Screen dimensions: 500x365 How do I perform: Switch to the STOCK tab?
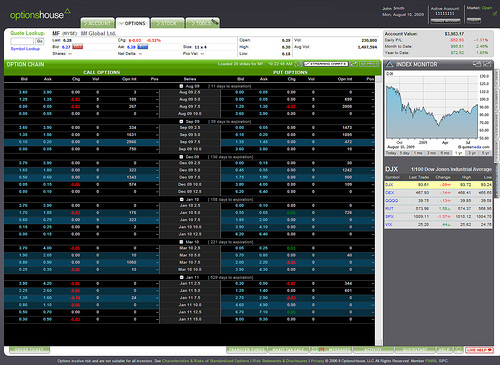167,23
